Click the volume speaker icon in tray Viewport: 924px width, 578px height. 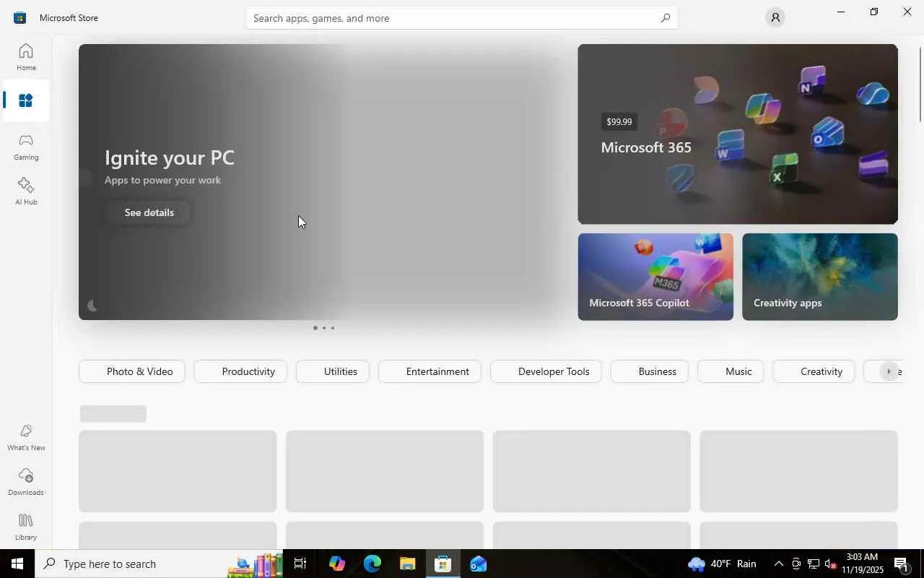830,564
